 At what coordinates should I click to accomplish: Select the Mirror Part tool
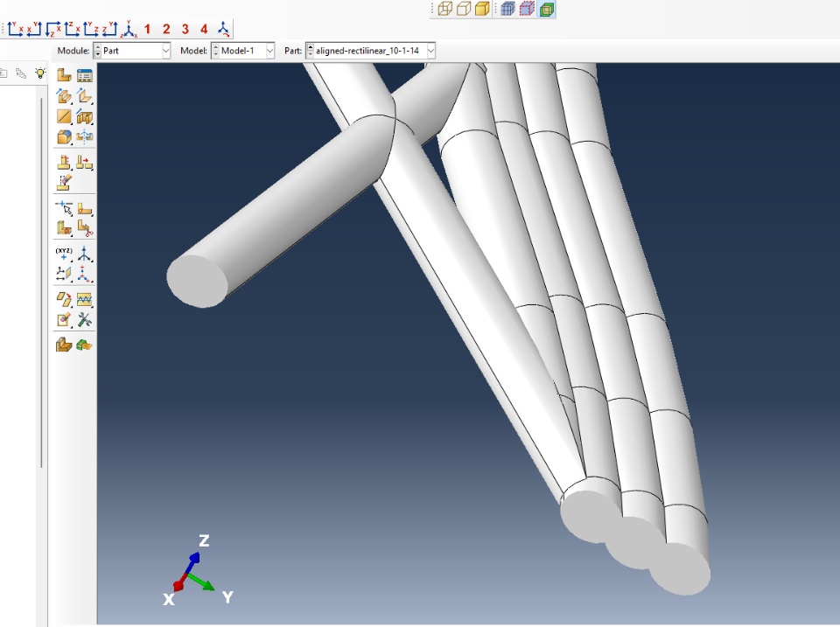pos(85,137)
